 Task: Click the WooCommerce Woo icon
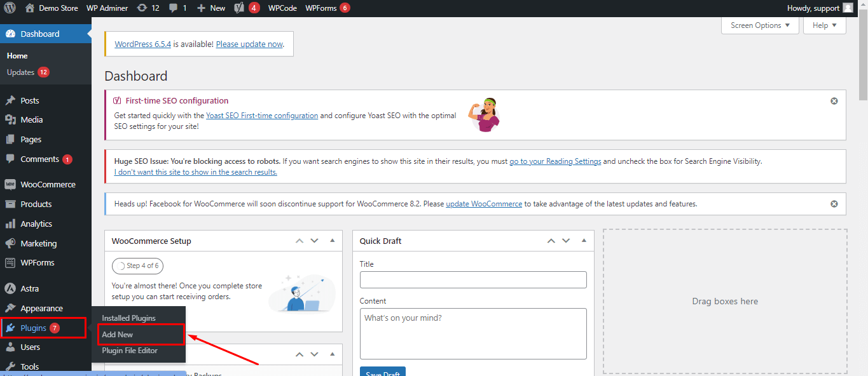10,184
